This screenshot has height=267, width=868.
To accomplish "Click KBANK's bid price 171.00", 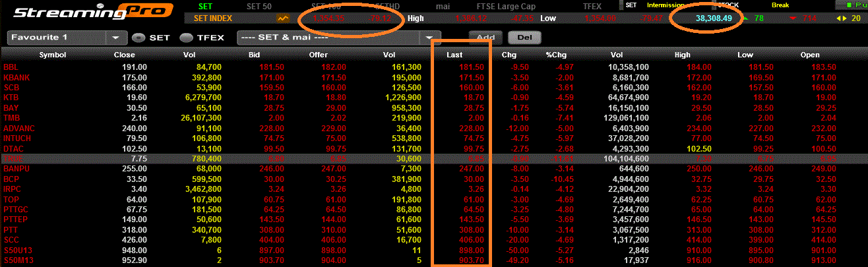I will pos(272,77).
